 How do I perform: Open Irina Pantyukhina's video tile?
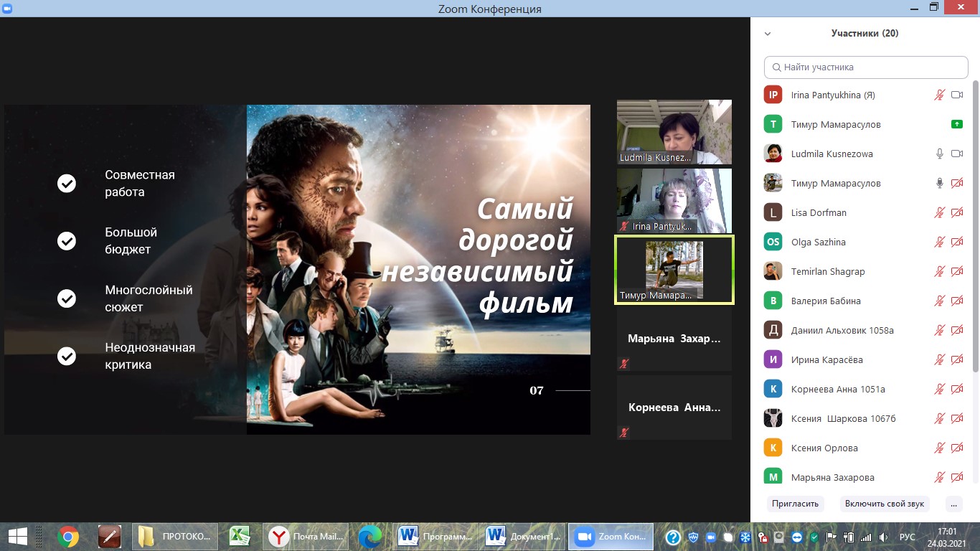(x=674, y=201)
